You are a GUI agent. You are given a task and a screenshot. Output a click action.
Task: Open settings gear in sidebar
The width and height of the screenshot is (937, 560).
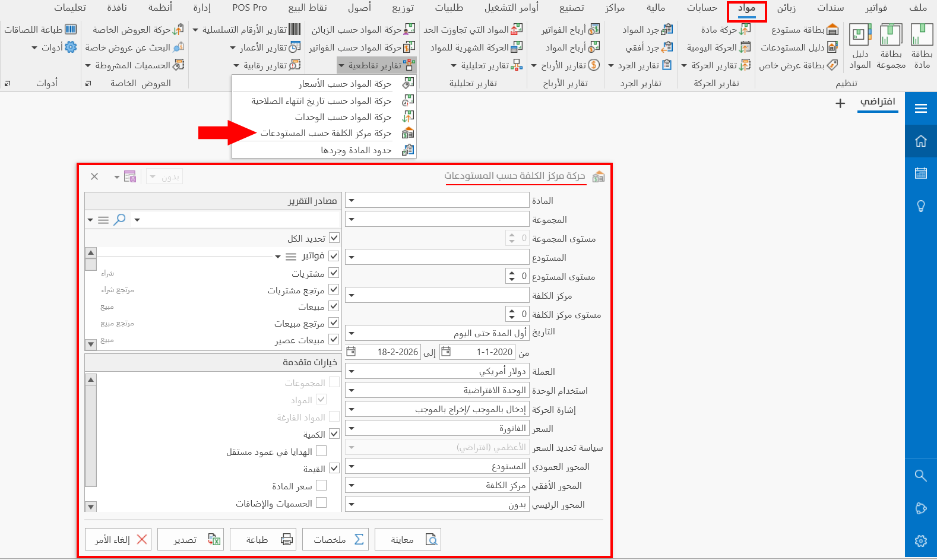(x=921, y=541)
